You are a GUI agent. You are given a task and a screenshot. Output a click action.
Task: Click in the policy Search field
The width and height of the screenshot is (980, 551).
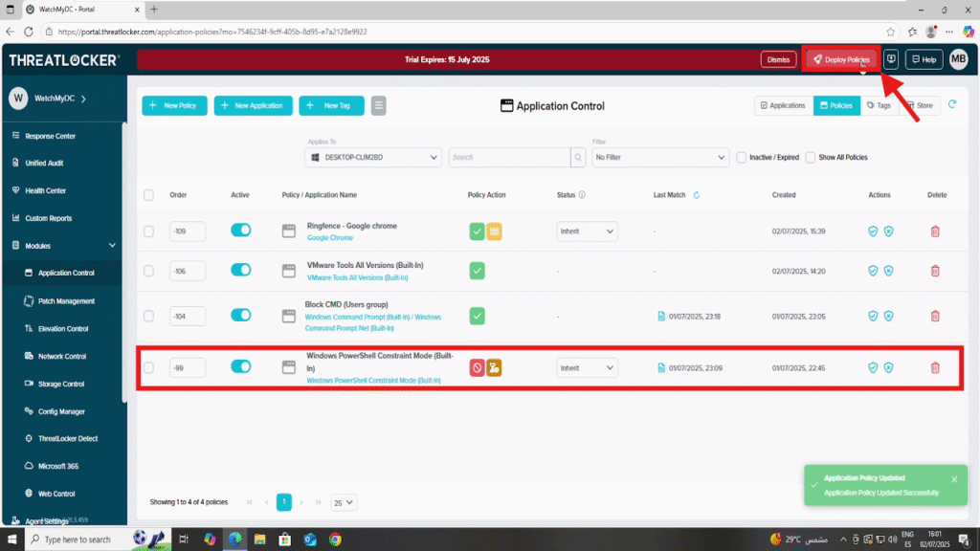tap(509, 158)
